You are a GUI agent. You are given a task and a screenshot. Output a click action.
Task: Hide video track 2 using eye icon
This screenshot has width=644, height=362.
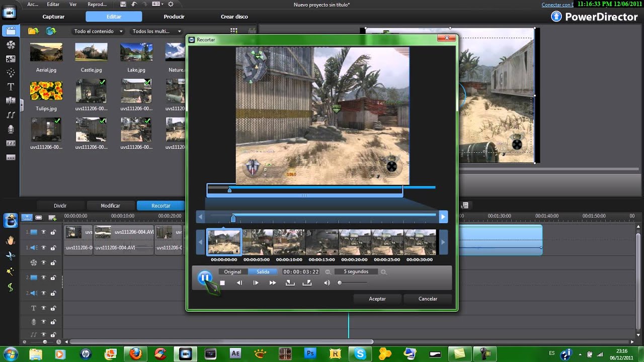[43, 278]
